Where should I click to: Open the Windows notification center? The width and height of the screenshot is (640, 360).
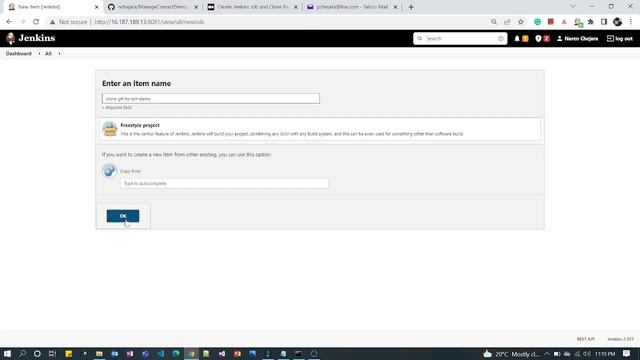[x=627, y=354]
